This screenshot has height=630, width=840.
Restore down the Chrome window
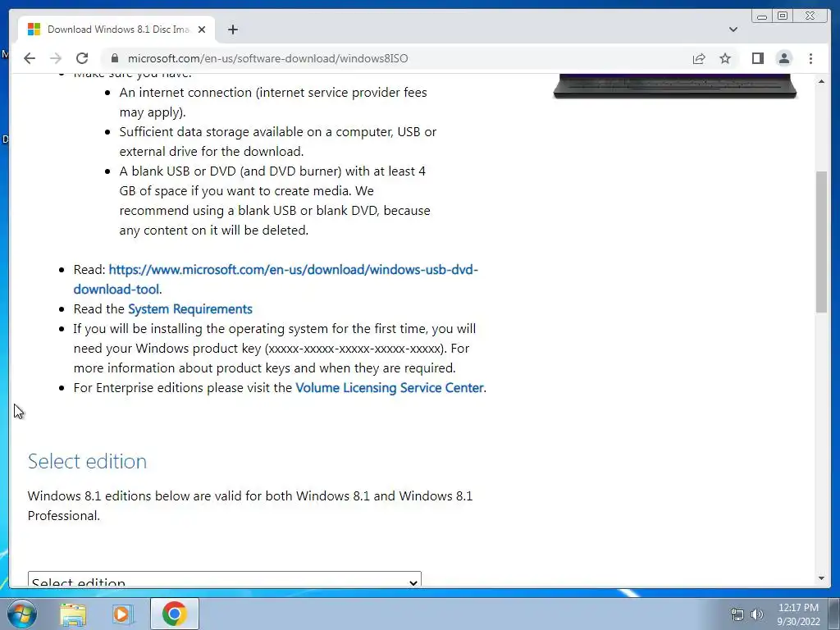pyautogui.click(x=783, y=16)
